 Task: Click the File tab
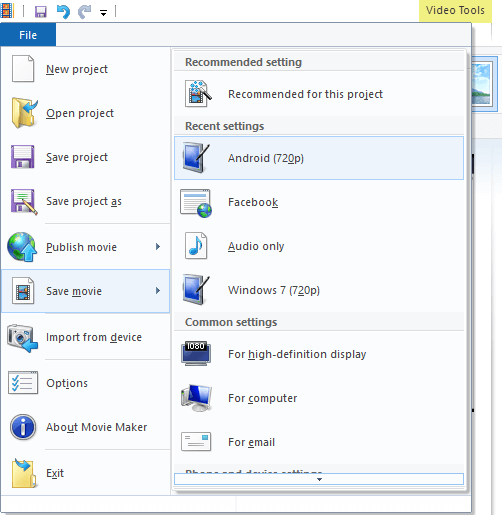pos(28,35)
